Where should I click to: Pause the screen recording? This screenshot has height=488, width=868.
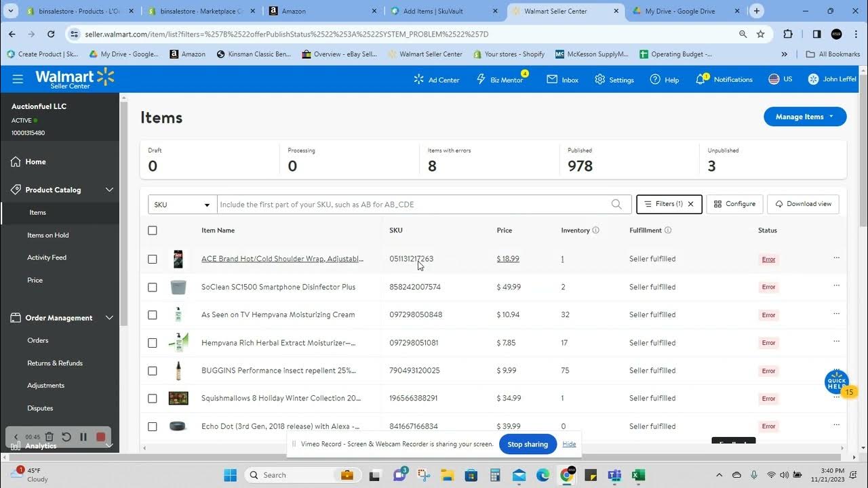83,437
